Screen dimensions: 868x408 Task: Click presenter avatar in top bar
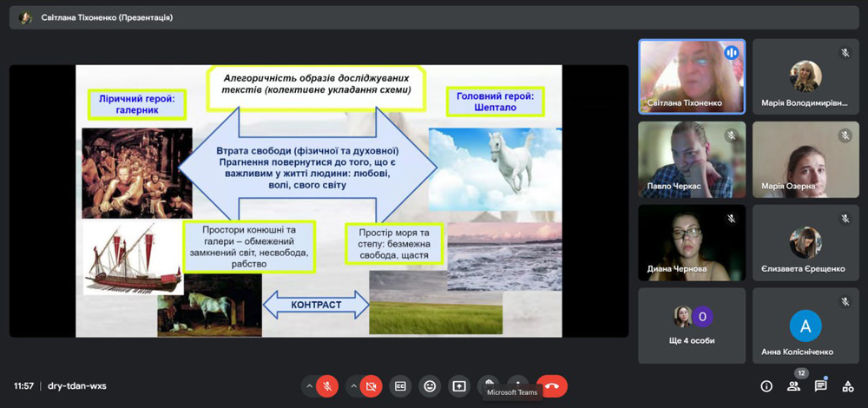pyautogui.click(x=25, y=17)
